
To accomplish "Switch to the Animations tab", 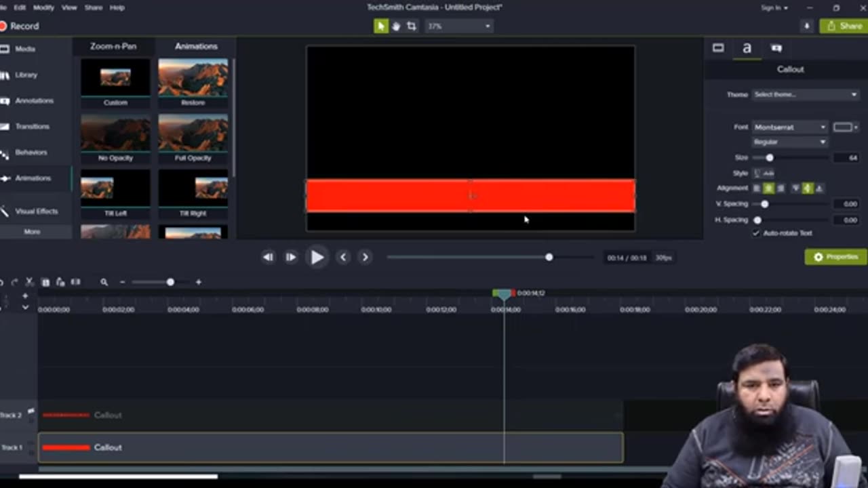I will (x=196, y=46).
